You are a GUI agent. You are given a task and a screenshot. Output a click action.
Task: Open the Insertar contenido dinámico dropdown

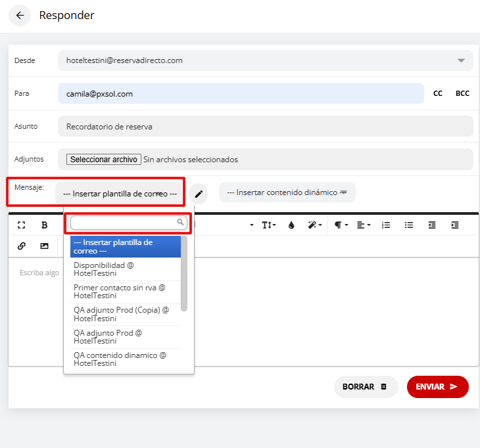coord(287,192)
